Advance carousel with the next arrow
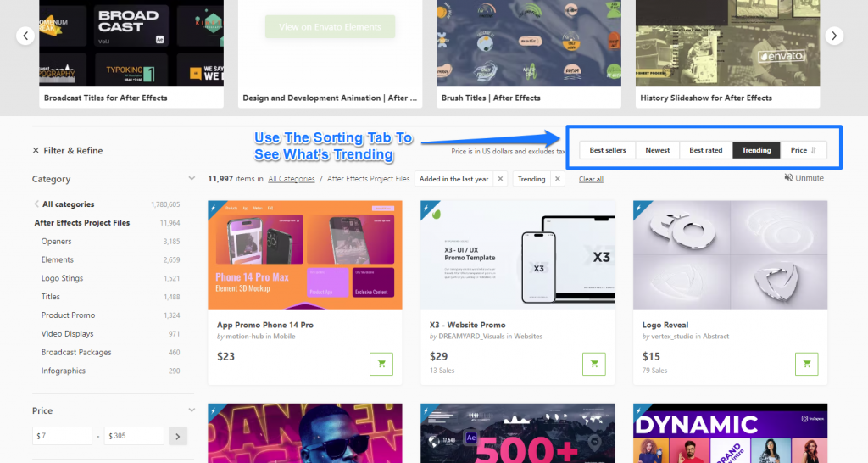The image size is (868, 463). (834, 36)
